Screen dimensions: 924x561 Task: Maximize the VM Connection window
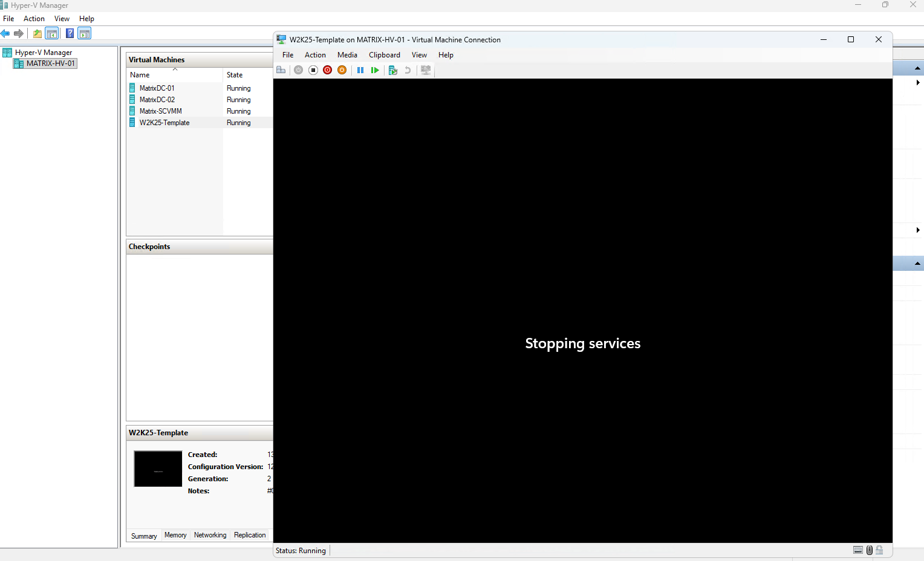[x=851, y=39]
